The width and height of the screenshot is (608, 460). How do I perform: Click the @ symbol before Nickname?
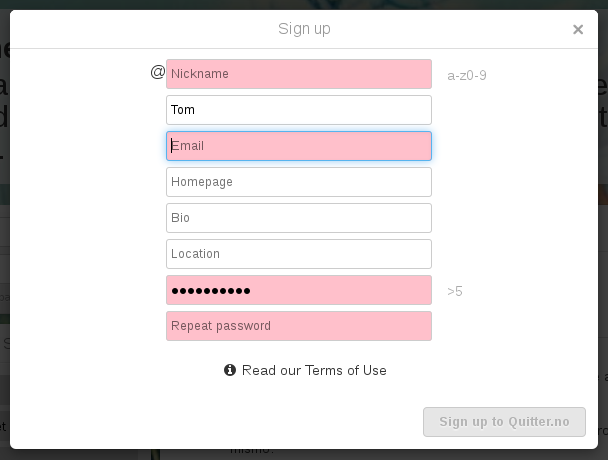(x=157, y=72)
